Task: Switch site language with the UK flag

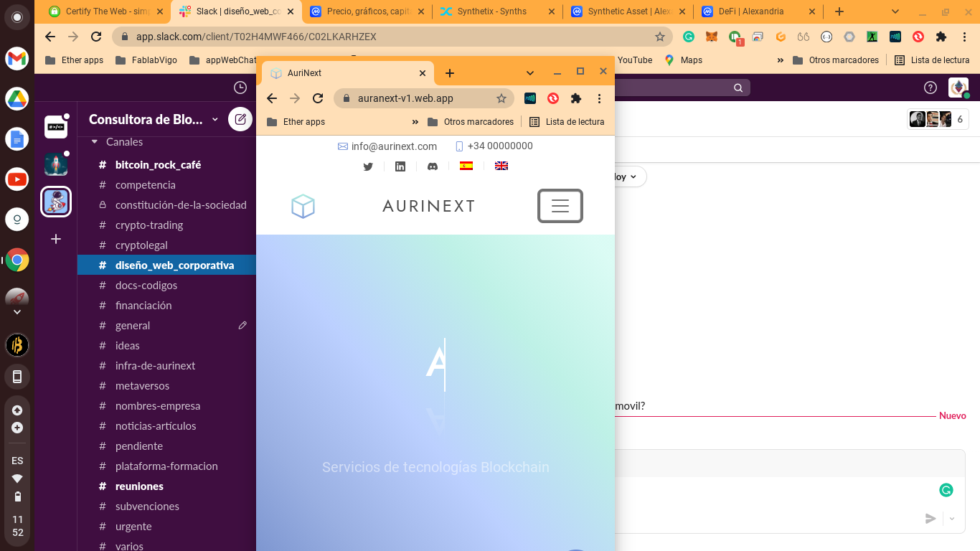Action: point(501,166)
